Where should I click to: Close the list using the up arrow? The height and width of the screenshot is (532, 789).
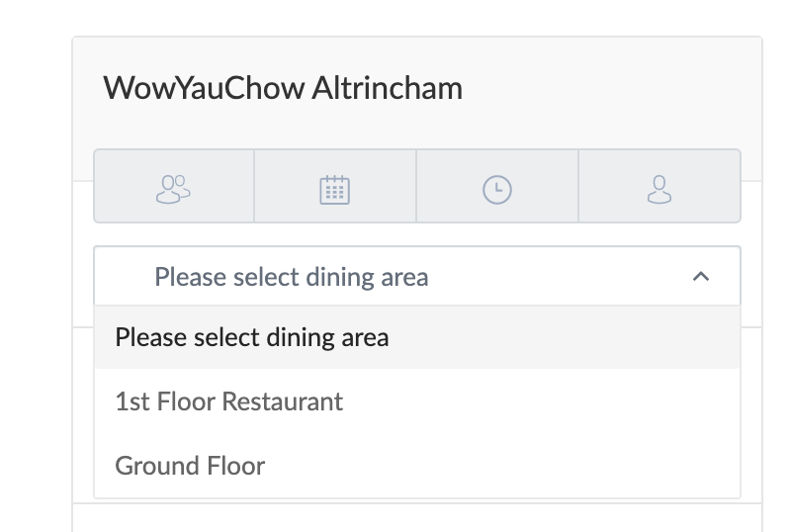click(701, 276)
